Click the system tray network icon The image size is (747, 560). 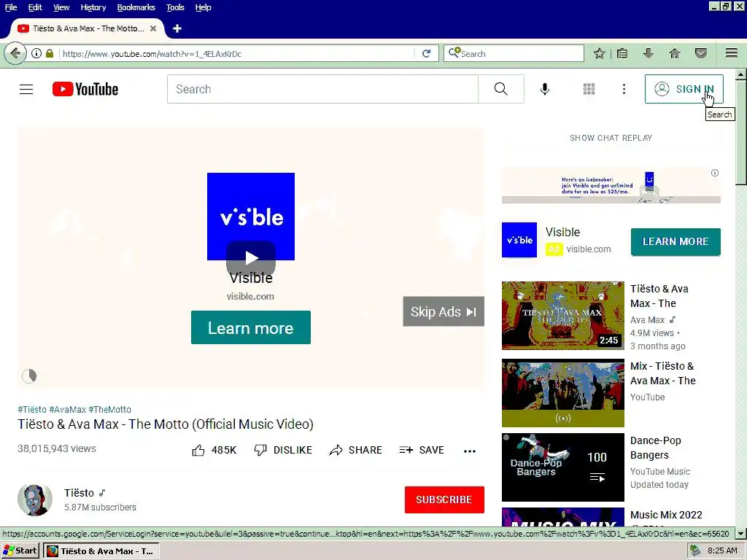(x=695, y=551)
